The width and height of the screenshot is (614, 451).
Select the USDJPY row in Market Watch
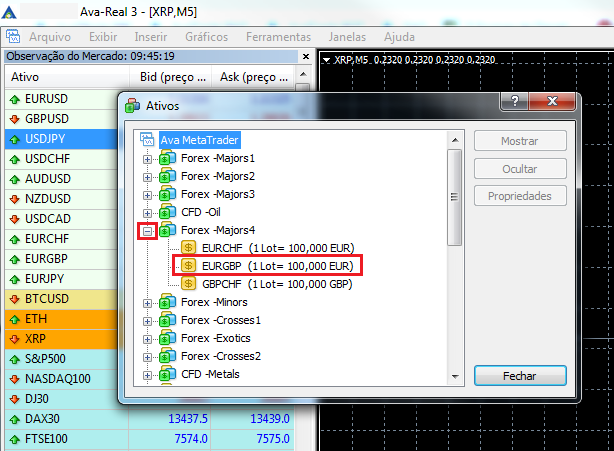(61, 139)
